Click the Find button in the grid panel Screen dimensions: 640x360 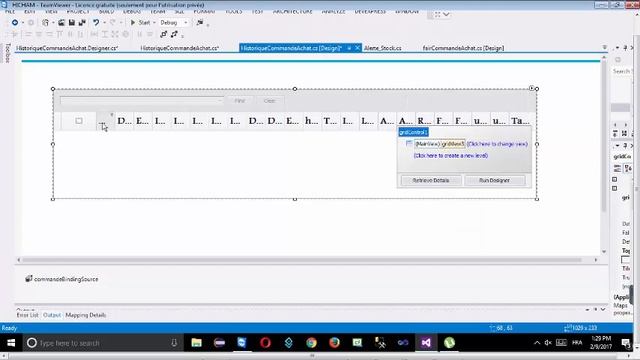pyautogui.click(x=240, y=101)
